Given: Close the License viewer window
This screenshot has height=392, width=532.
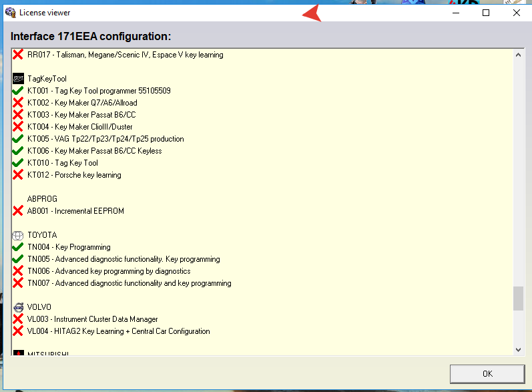Looking at the screenshot, I should pos(517,13).
